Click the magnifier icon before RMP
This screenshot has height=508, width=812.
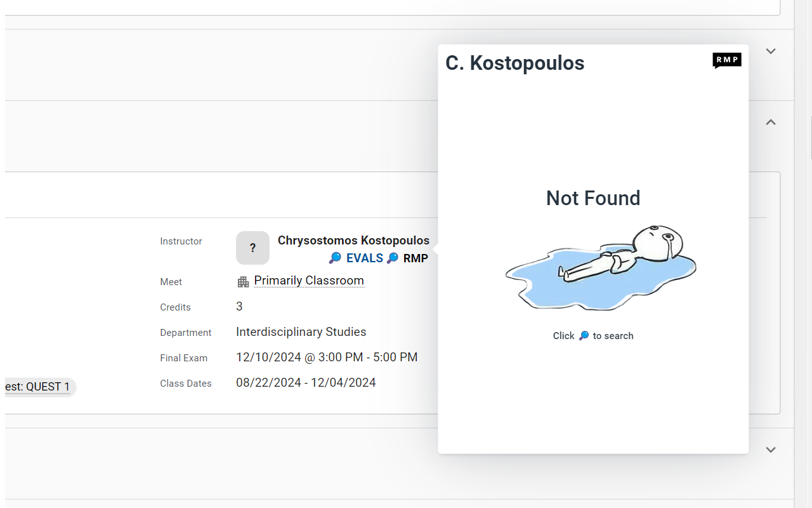(393, 258)
